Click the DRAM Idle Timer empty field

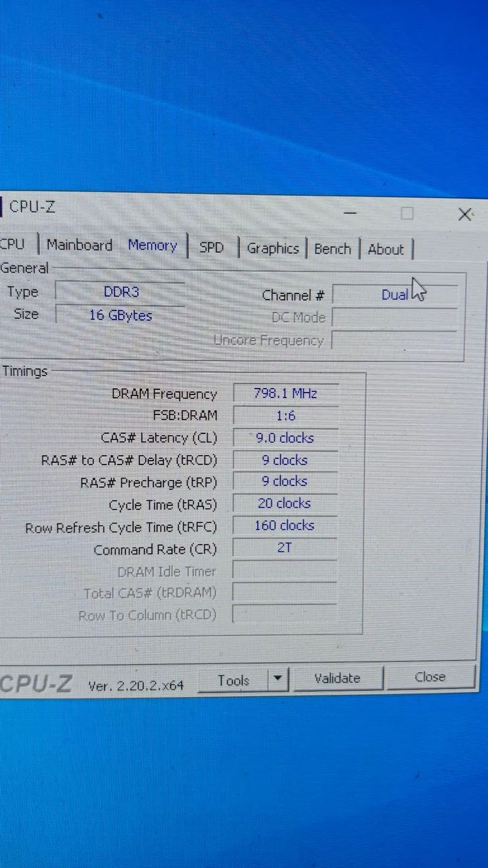coord(285,570)
